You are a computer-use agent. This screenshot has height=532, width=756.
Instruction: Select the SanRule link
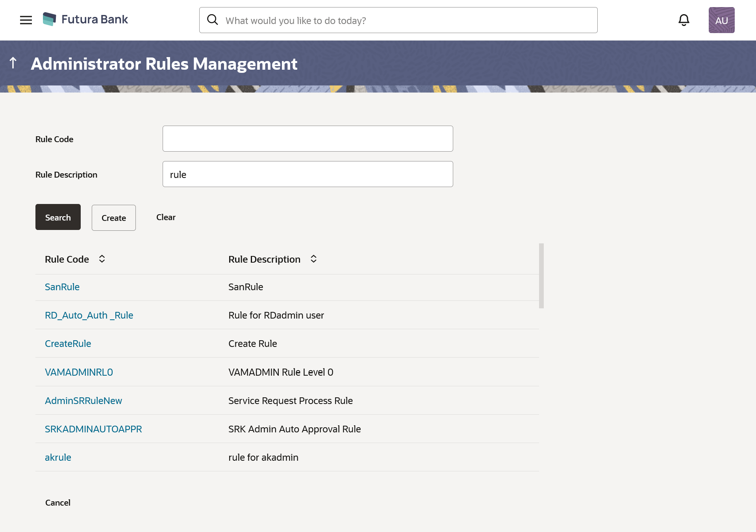pos(62,287)
